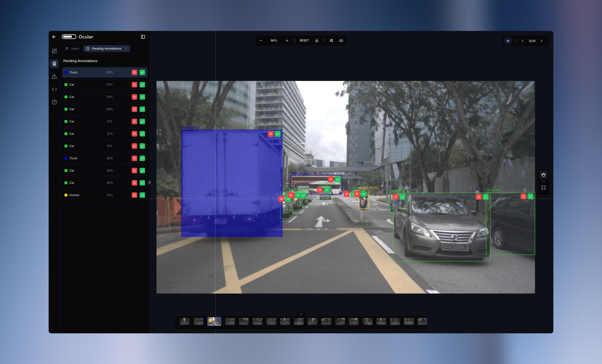This screenshot has width=602, height=364.
Task: Open the edit annotation sidebar icon
Action: [55, 51]
